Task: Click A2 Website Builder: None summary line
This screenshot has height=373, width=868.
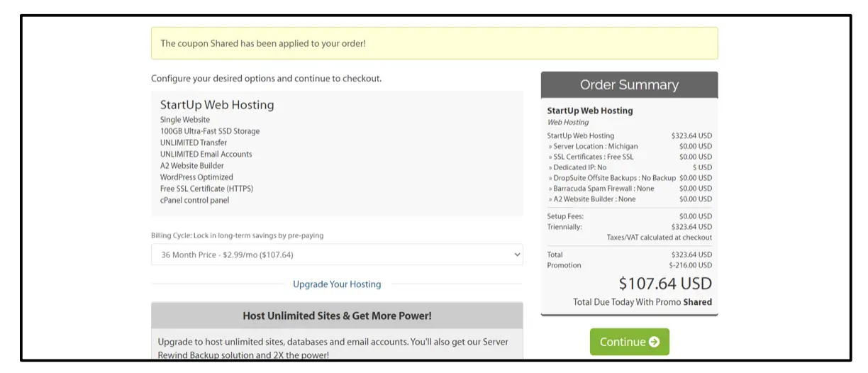Action: [592, 199]
